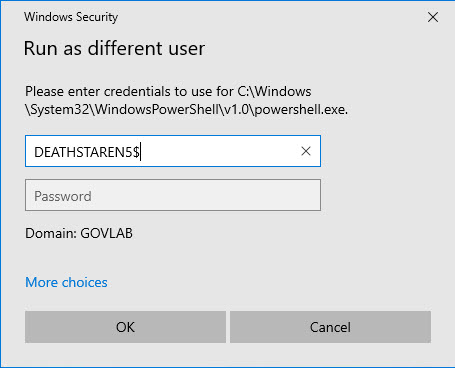Clear the username with the X icon
The image size is (455, 368).
coord(306,151)
